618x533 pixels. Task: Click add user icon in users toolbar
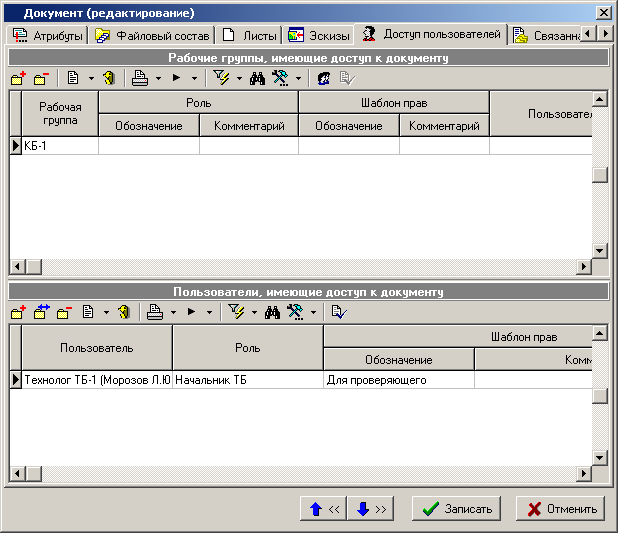pos(18,312)
